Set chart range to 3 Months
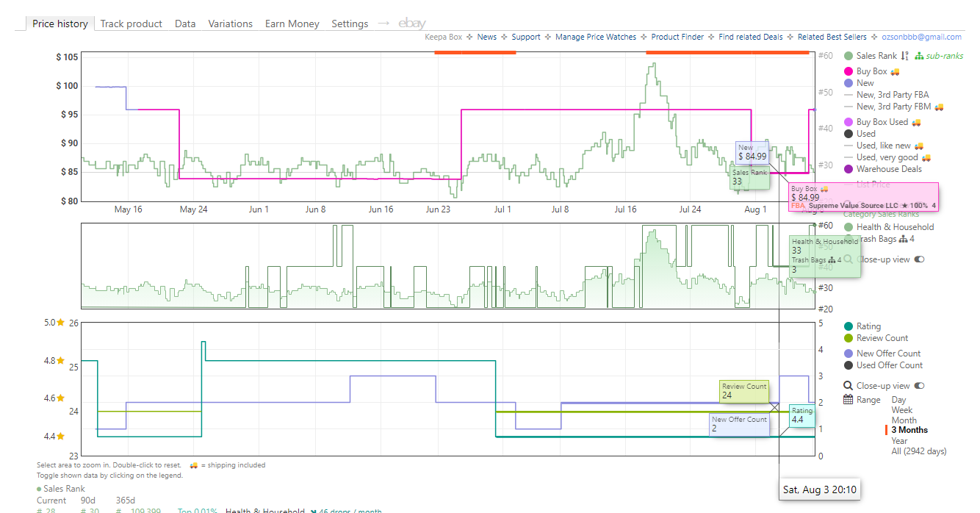 (909, 430)
